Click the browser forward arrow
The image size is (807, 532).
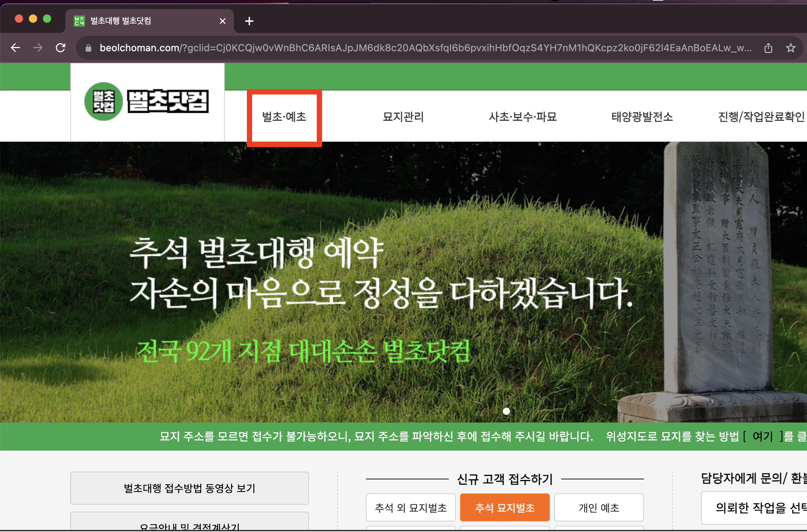(x=38, y=48)
